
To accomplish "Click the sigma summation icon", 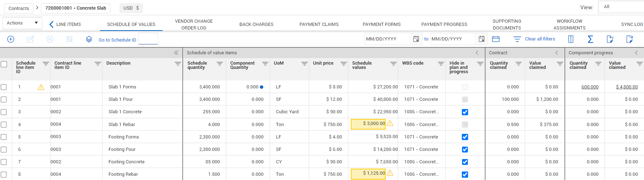I will tap(590, 39).
